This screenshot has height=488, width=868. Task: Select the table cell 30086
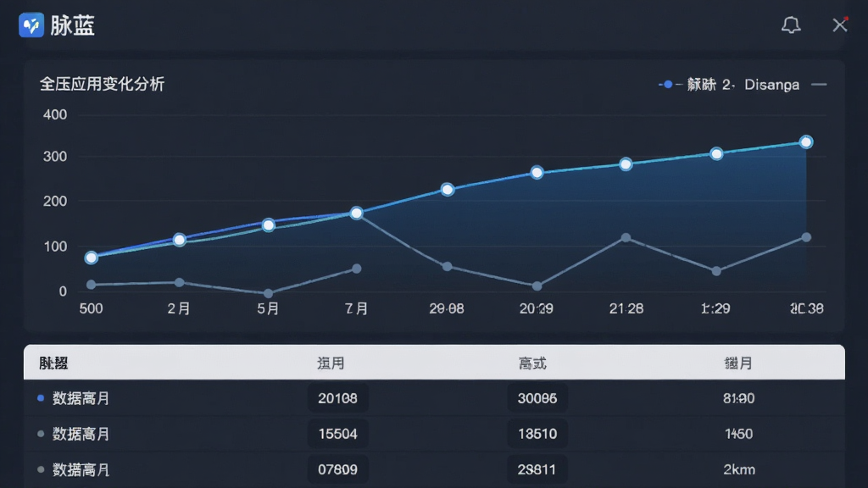coord(537,398)
